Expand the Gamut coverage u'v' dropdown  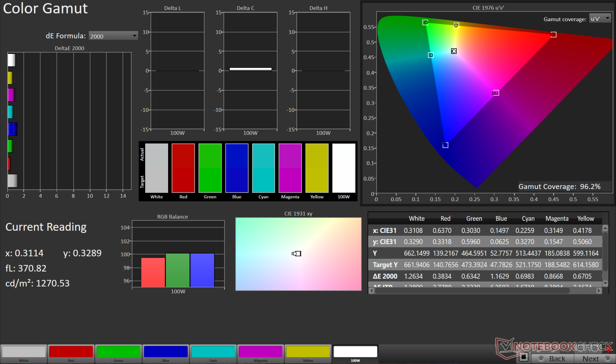(600, 19)
